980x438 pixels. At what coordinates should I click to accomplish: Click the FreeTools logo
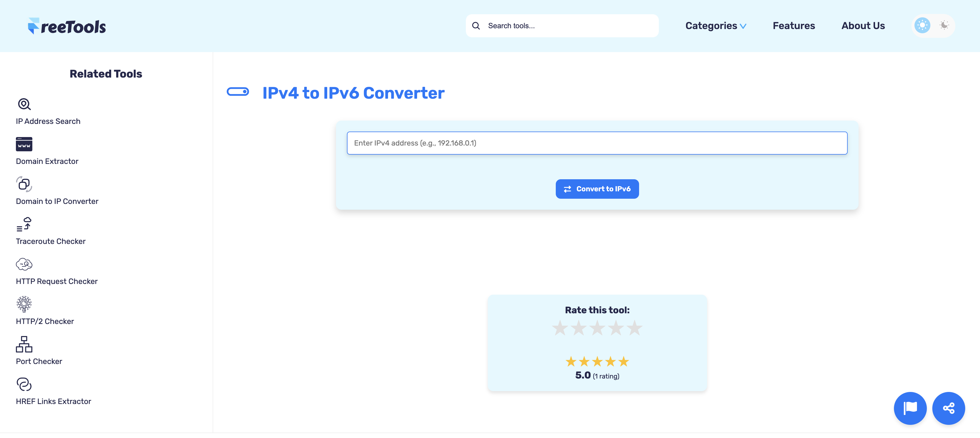[x=67, y=26]
